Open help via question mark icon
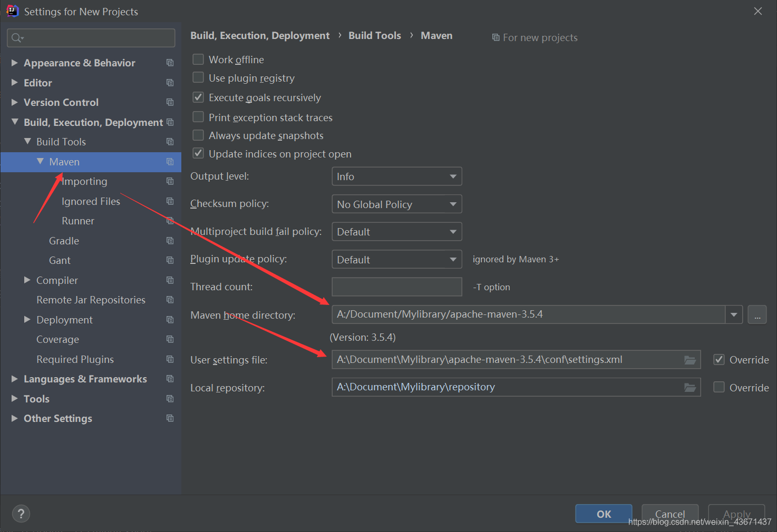Viewport: 777px width, 532px height. [x=21, y=514]
